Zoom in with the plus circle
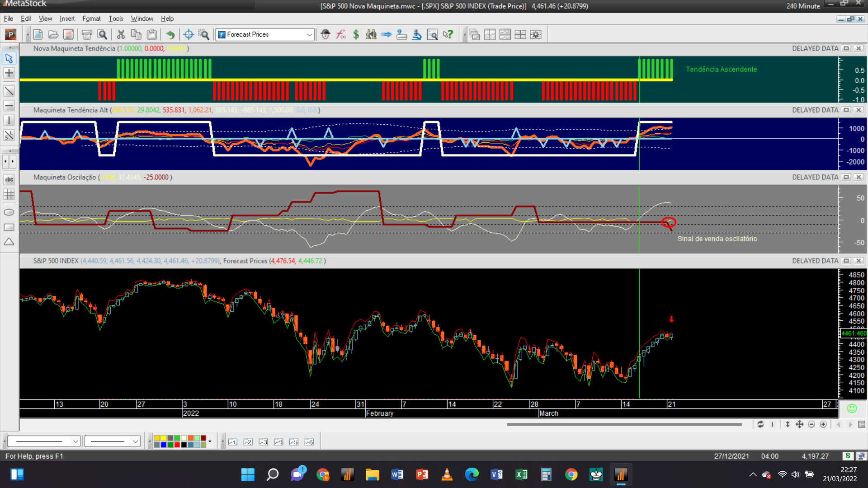The width and height of the screenshot is (868, 488). pos(823,424)
